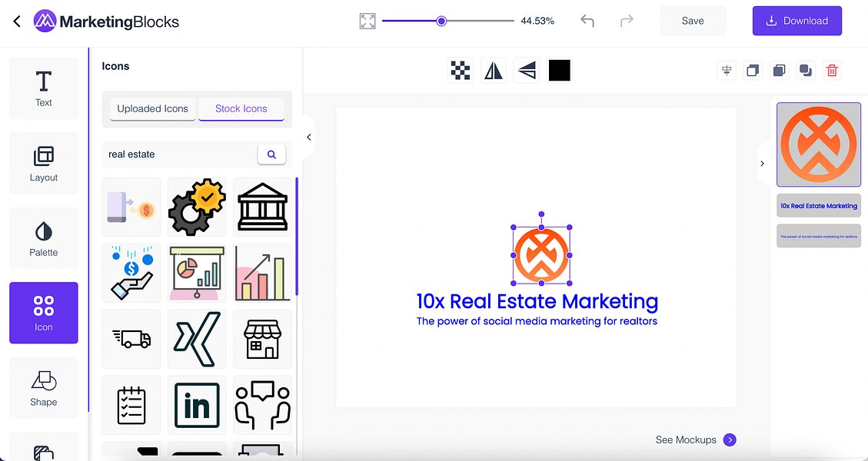Open See Mockups
868x461 pixels.
coord(687,439)
